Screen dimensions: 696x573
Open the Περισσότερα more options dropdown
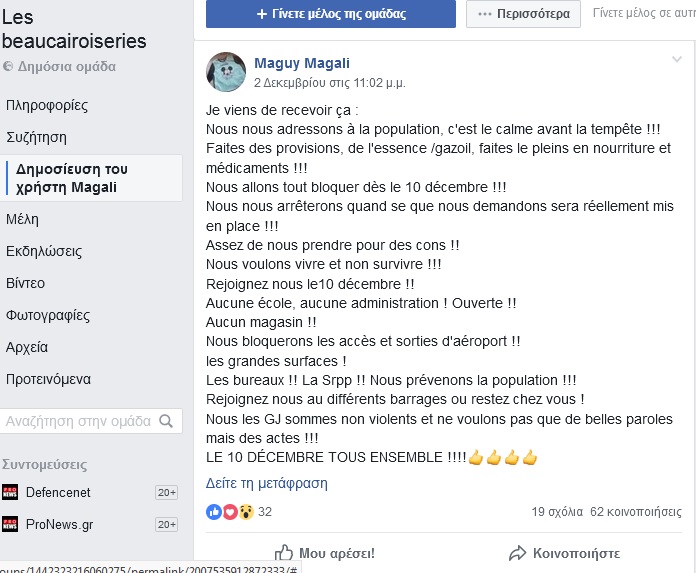(x=524, y=14)
